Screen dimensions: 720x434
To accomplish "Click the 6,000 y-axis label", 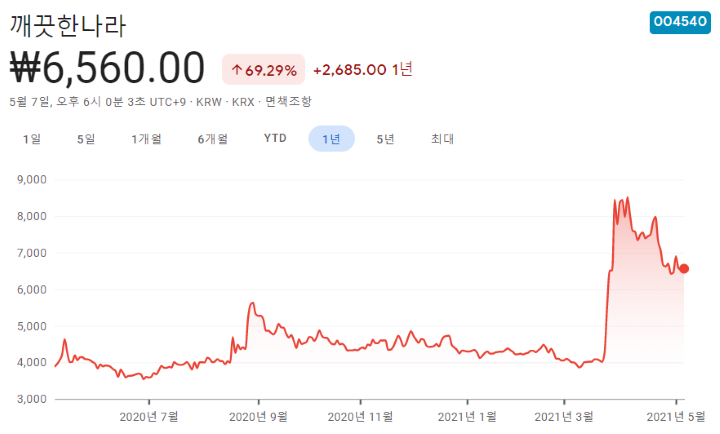I will [x=32, y=290].
